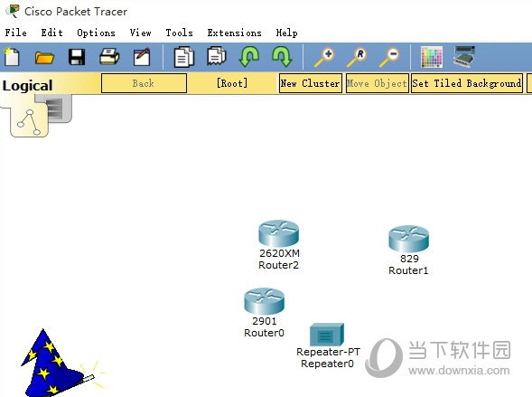532x397 pixels.
Task: Open the Drawing Palette icon
Action: (432, 57)
